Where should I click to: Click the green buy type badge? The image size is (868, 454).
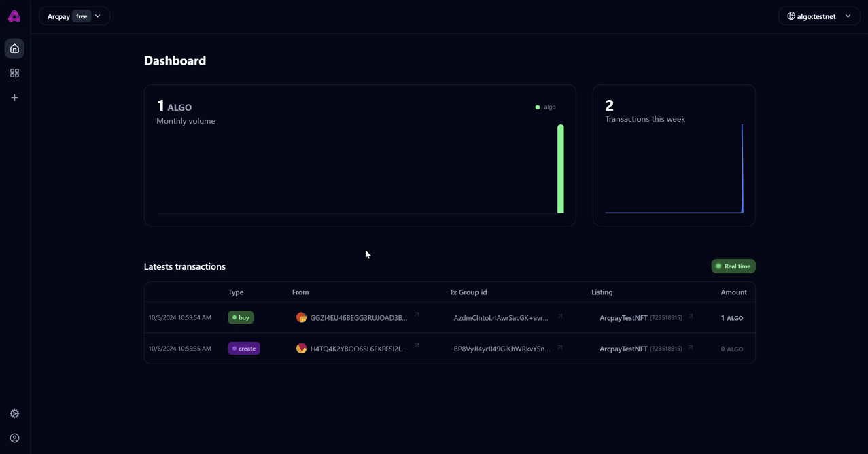[x=241, y=318]
